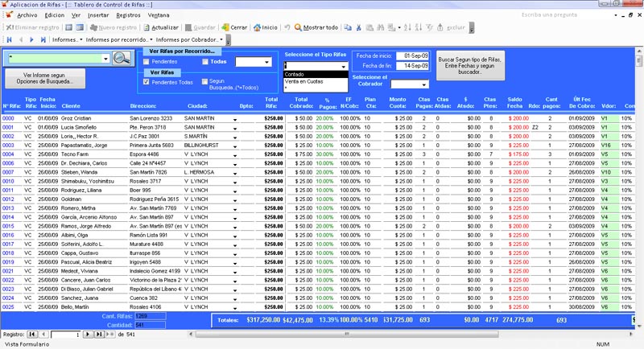The height and width of the screenshot is (349, 644).
Task: Check the Pendientes checkbox under Recorrido
Action: point(147,61)
